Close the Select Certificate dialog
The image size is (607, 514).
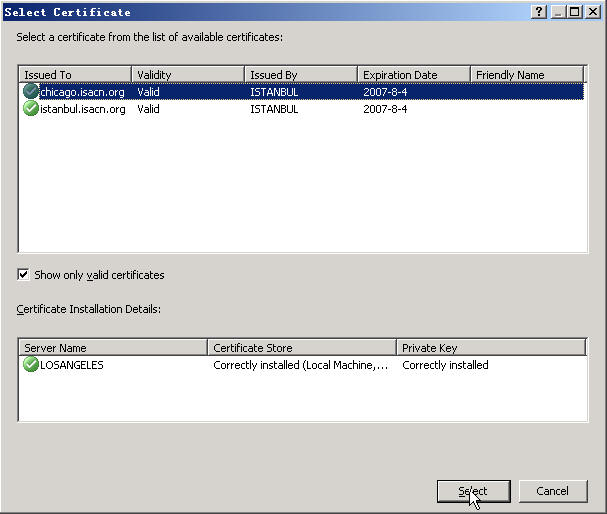click(x=591, y=11)
